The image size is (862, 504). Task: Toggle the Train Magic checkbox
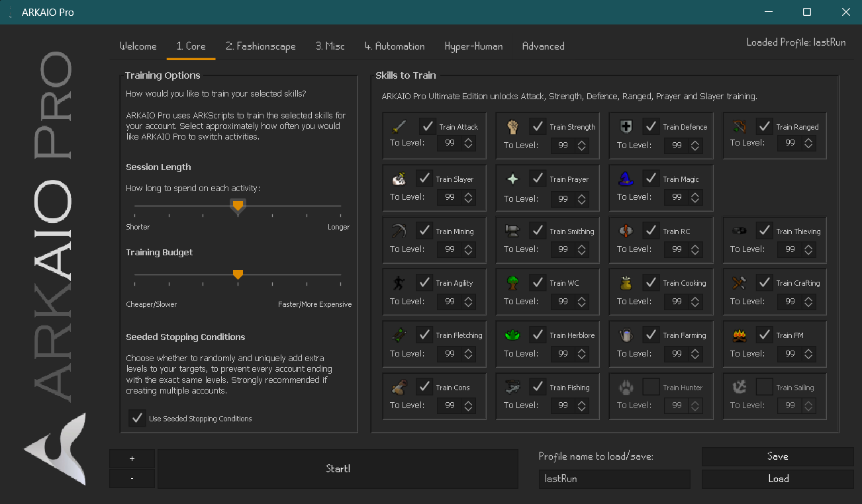coord(651,179)
